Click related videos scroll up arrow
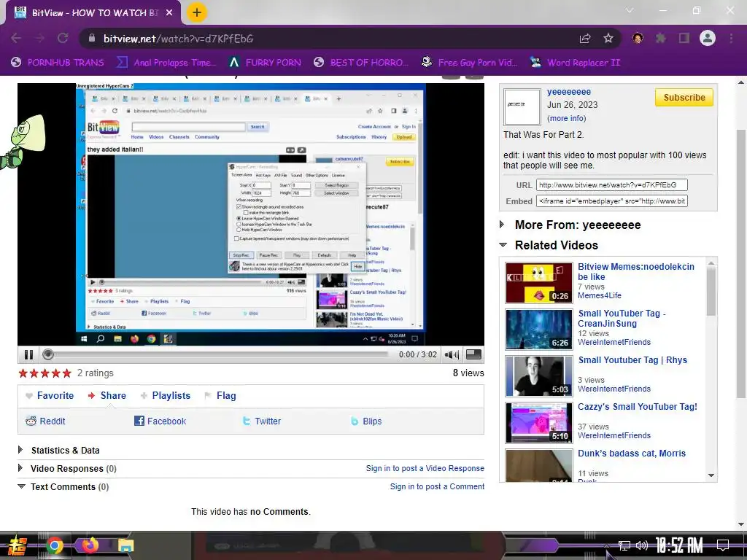 click(x=711, y=263)
